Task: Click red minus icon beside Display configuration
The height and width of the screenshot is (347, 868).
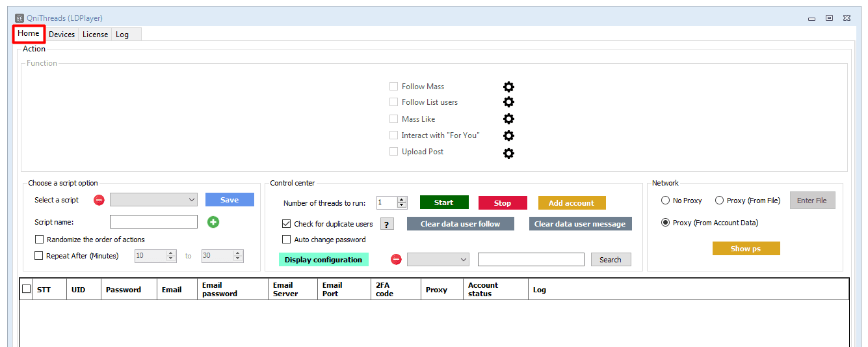Action: pos(396,260)
